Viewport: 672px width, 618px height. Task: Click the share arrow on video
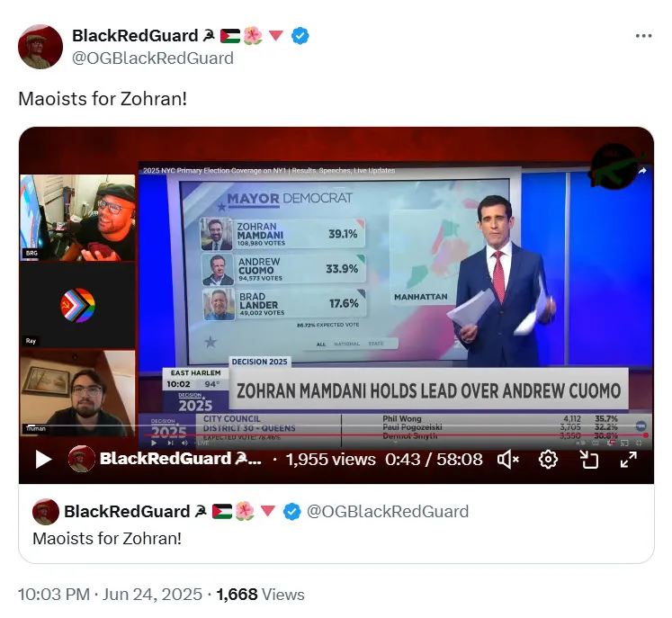coord(643,171)
